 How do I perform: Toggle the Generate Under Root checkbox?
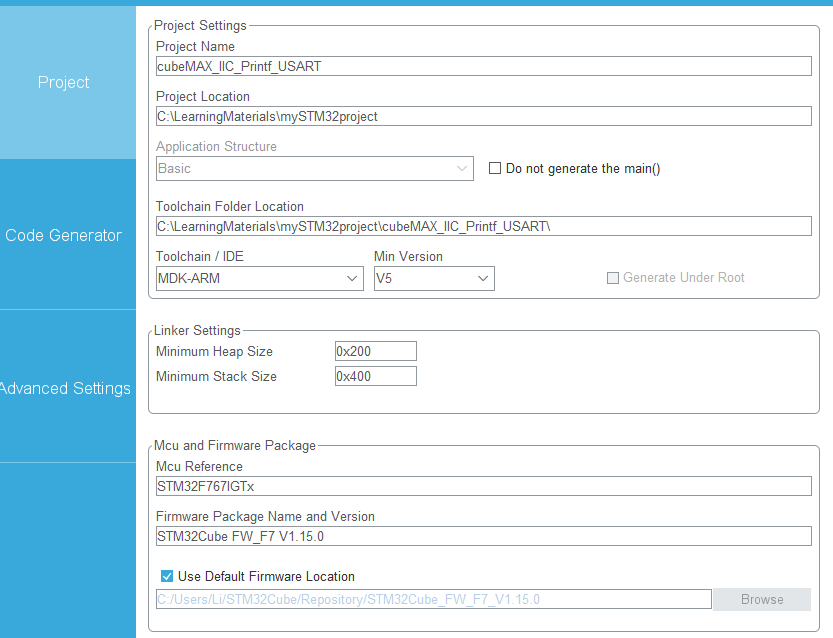[x=613, y=278]
